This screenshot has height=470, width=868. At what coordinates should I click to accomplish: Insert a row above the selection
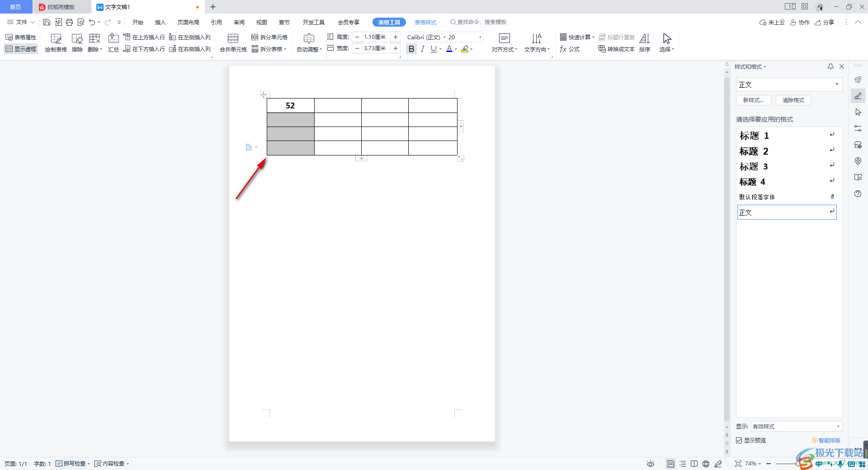click(x=144, y=37)
